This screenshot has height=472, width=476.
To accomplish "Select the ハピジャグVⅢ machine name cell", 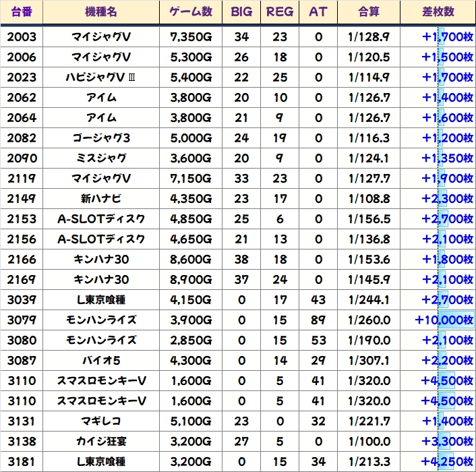I will point(101,77).
